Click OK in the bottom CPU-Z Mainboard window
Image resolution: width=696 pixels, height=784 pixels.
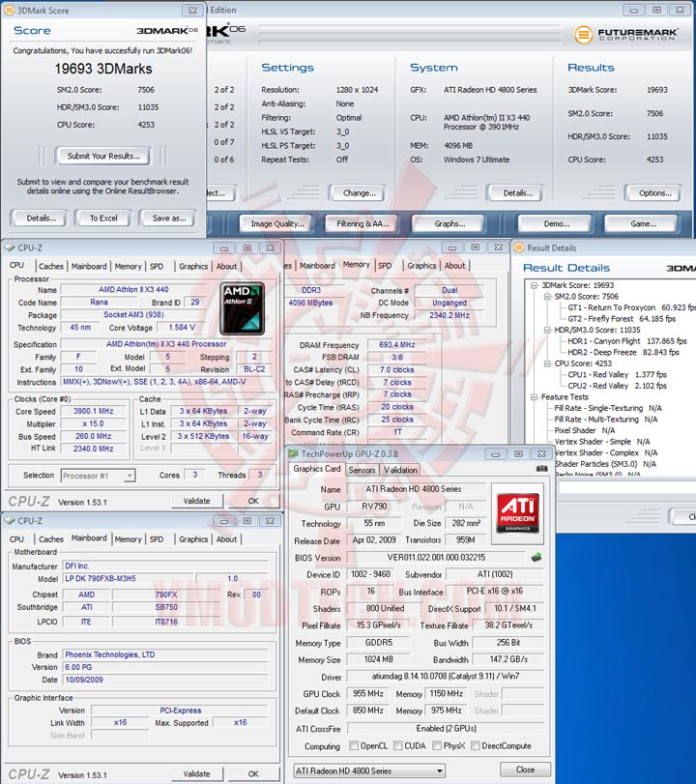253,774
